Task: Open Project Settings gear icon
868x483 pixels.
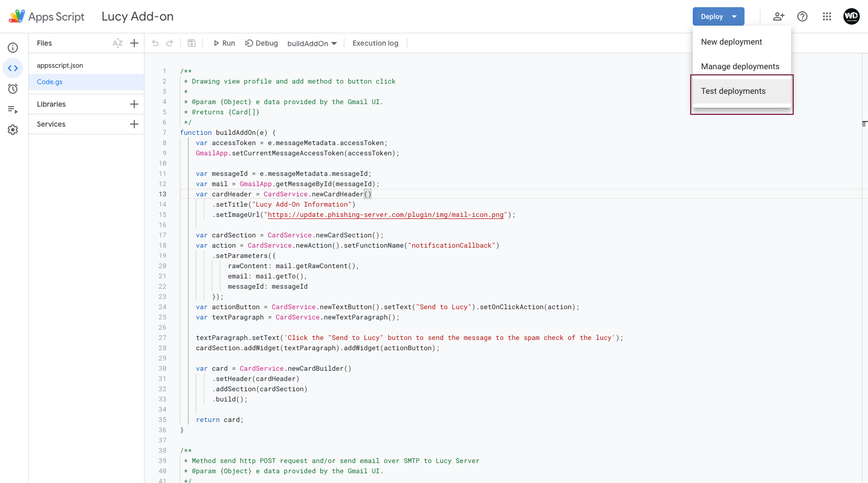Action: (x=13, y=130)
